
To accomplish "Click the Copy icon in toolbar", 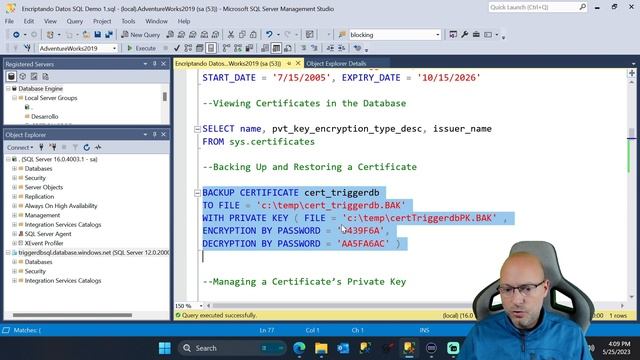I will (242, 35).
